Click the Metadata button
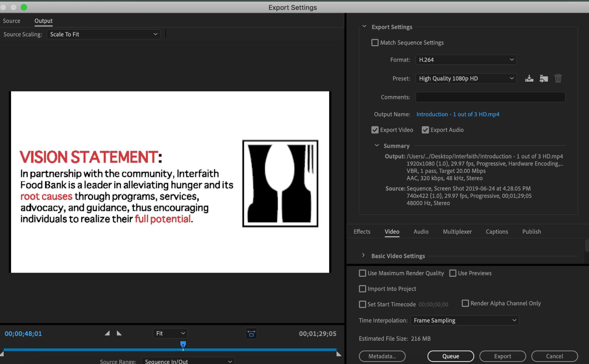Image resolution: width=589 pixels, height=364 pixels. (382, 356)
